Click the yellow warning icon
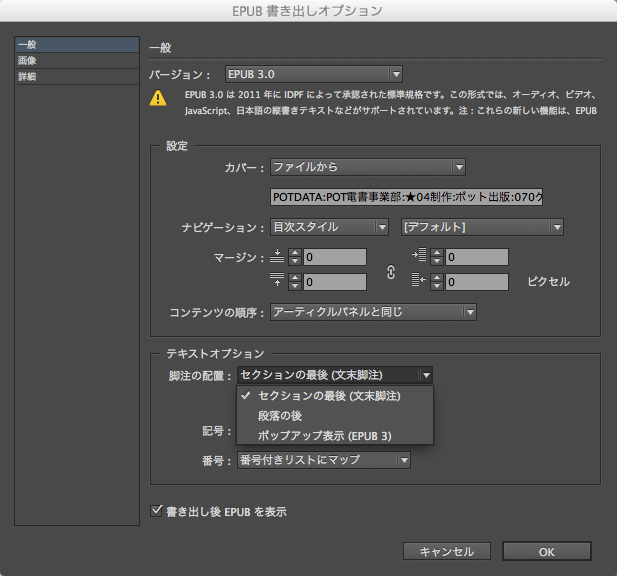The height and width of the screenshot is (576, 617). click(x=158, y=98)
